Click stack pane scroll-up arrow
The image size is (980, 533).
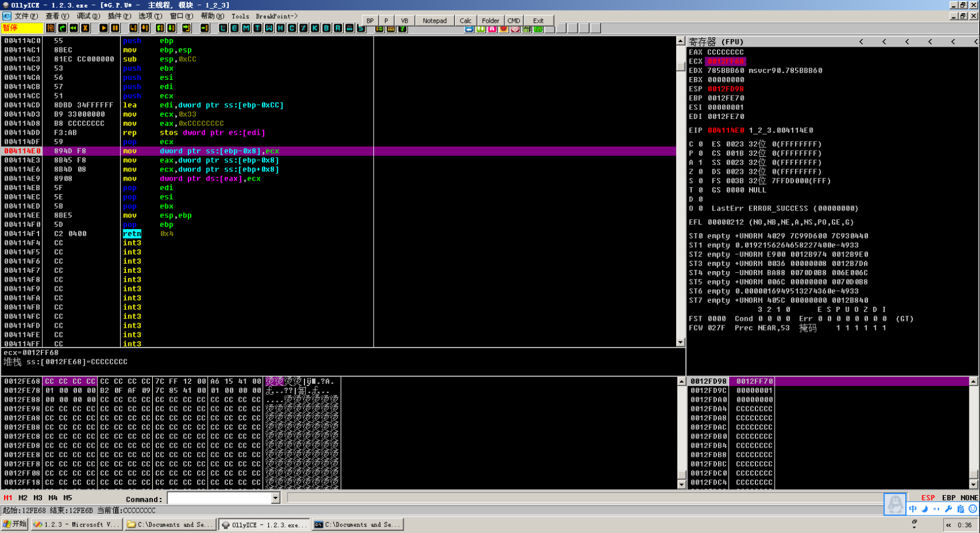click(973, 381)
